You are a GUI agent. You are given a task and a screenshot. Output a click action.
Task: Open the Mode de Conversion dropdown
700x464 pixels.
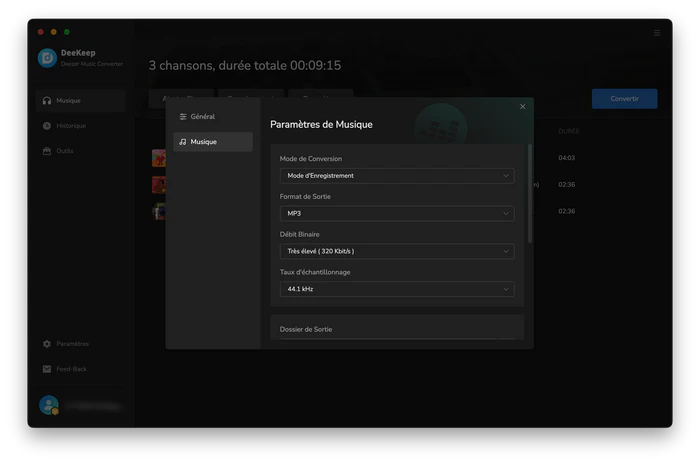click(x=397, y=176)
